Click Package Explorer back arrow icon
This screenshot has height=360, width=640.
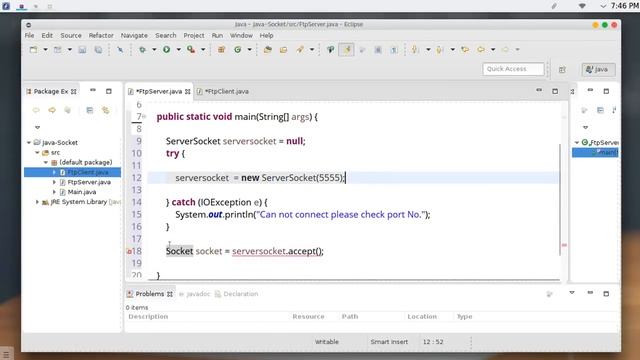(36, 110)
